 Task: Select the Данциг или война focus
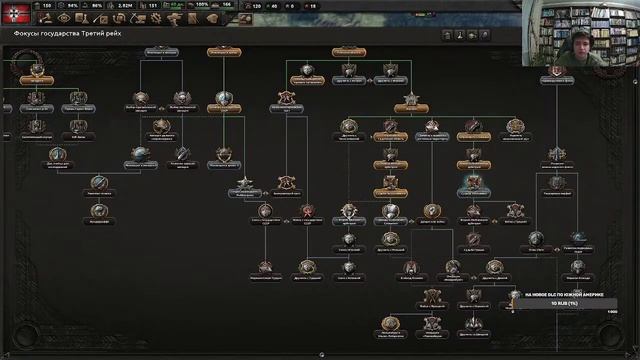(432, 216)
